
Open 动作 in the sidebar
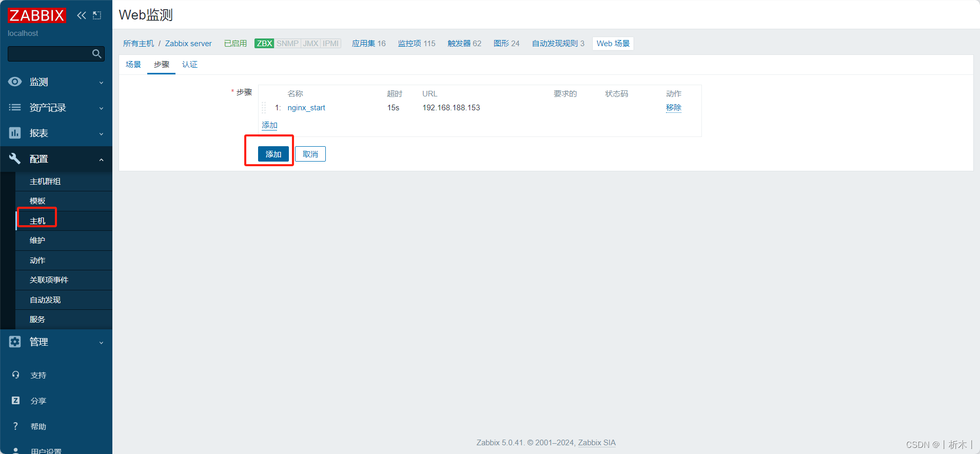(x=64, y=261)
